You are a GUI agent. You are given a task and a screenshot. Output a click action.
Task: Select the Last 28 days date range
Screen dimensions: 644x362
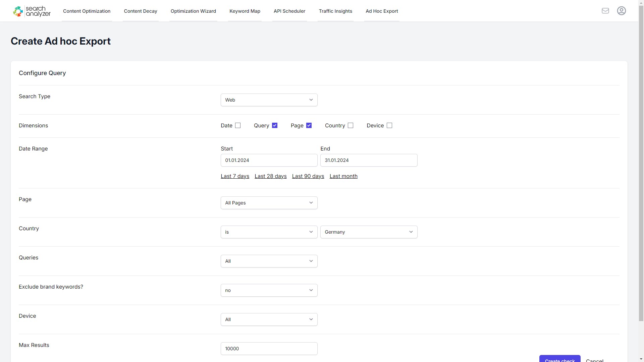tap(270, 176)
